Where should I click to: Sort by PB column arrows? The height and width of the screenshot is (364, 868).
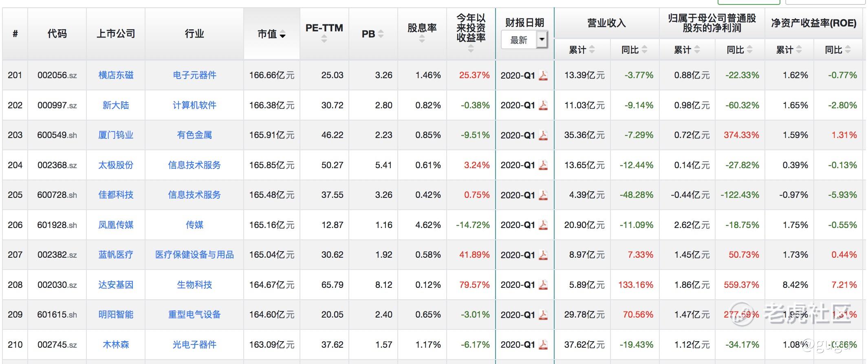[x=381, y=34]
